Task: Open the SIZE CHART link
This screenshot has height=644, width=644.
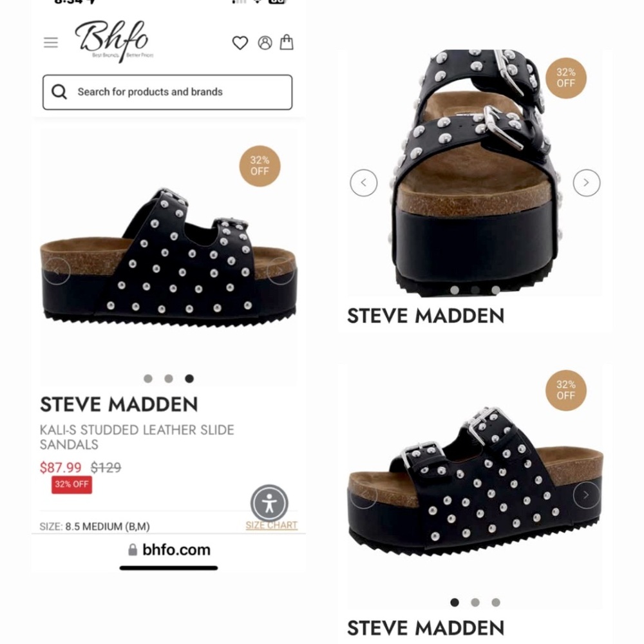Action: point(272,526)
